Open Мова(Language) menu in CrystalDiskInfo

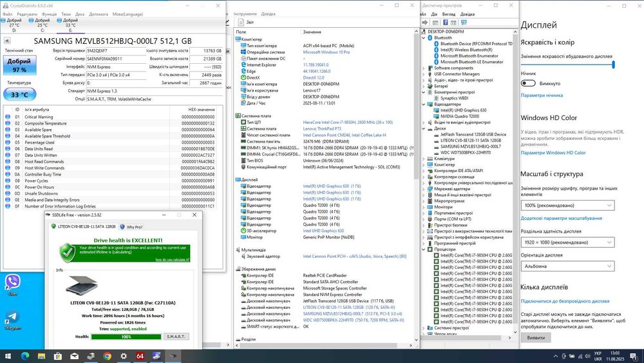[128, 14]
